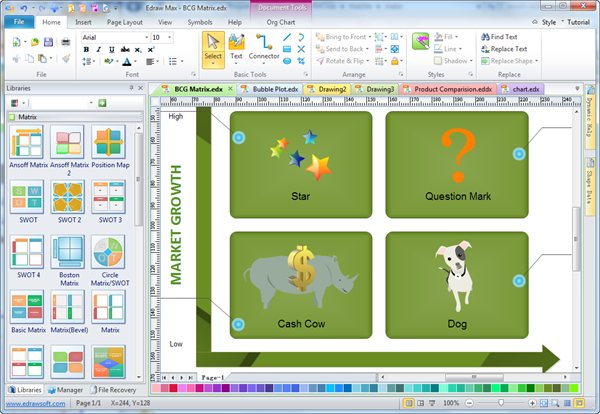Screen dimensions: 600x414
Task: Pin the Libraries panel
Action: click(131, 88)
